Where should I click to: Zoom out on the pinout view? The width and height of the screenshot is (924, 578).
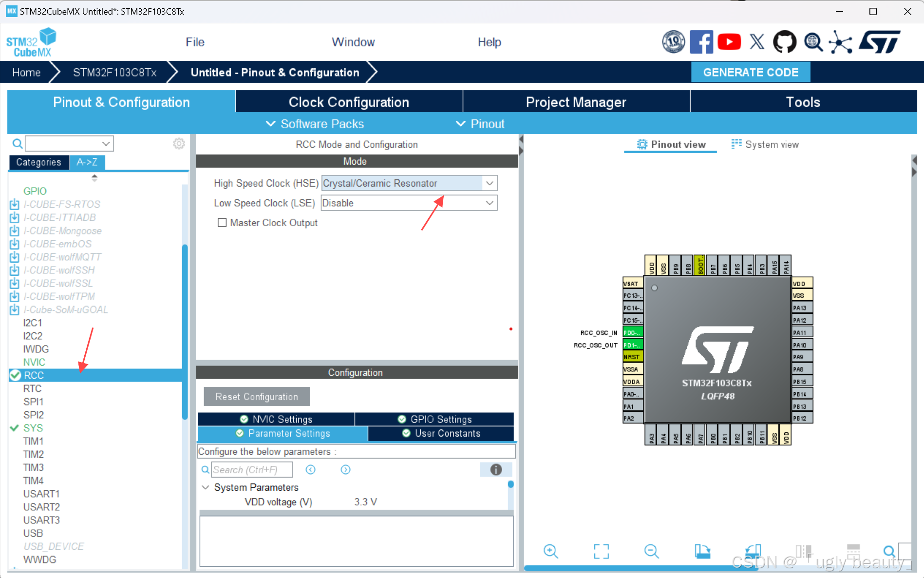coord(651,551)
